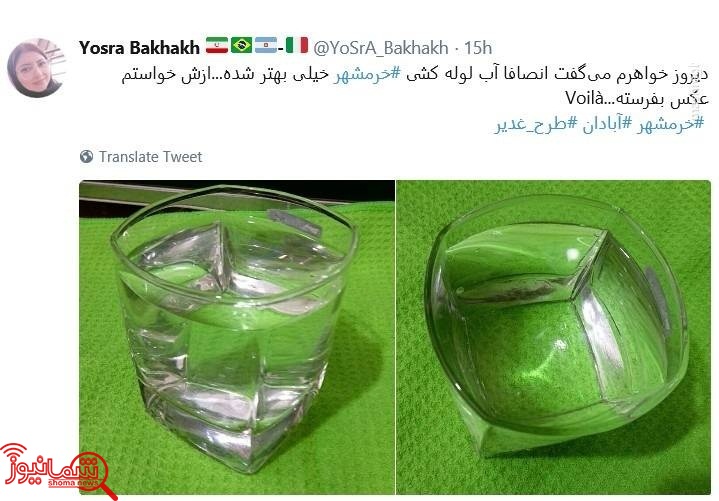Open the #خرمشهر hashtag in last line
The image size is (719, 501).
click(x=669, y=123)
